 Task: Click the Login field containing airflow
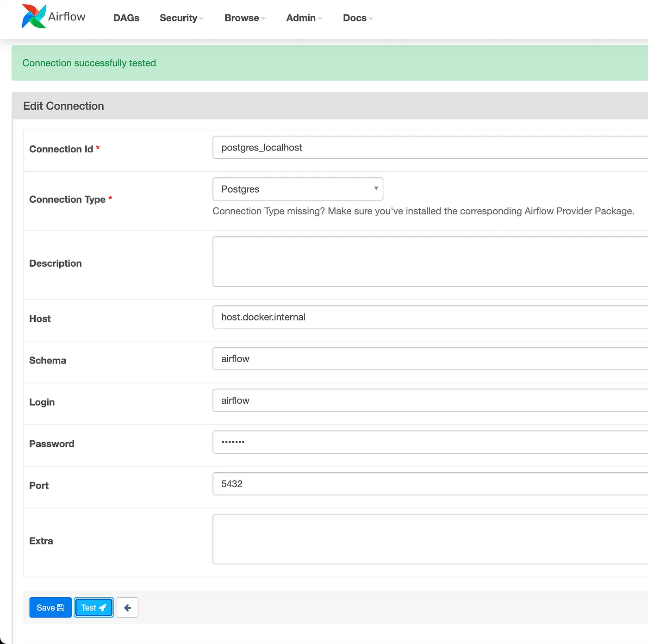(430, 400)
